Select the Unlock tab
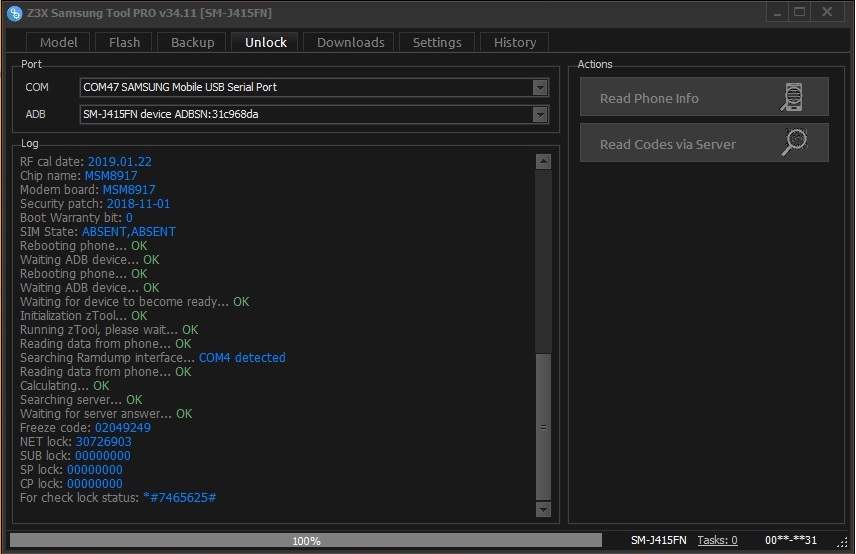The image size is (856, 554). [265, 43]
